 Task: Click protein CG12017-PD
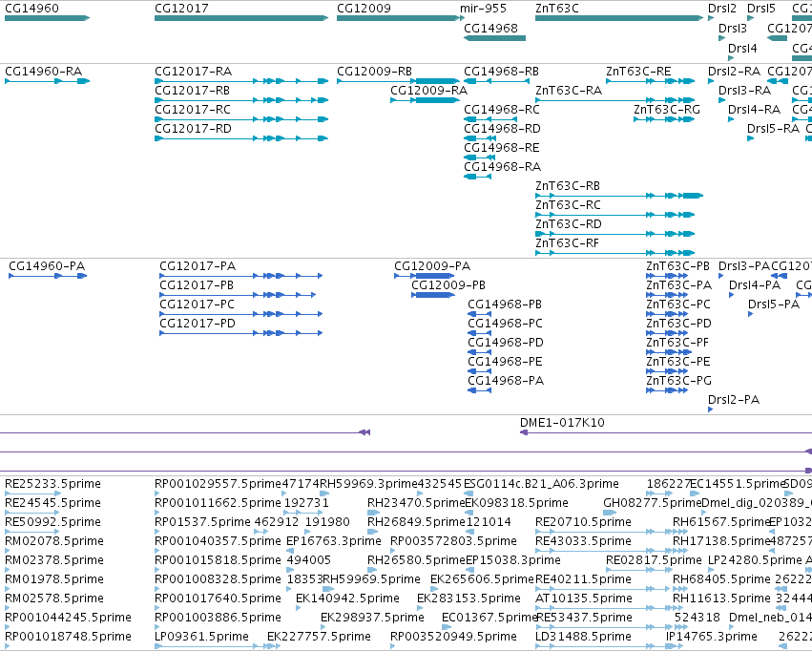(x=198, y=324)
